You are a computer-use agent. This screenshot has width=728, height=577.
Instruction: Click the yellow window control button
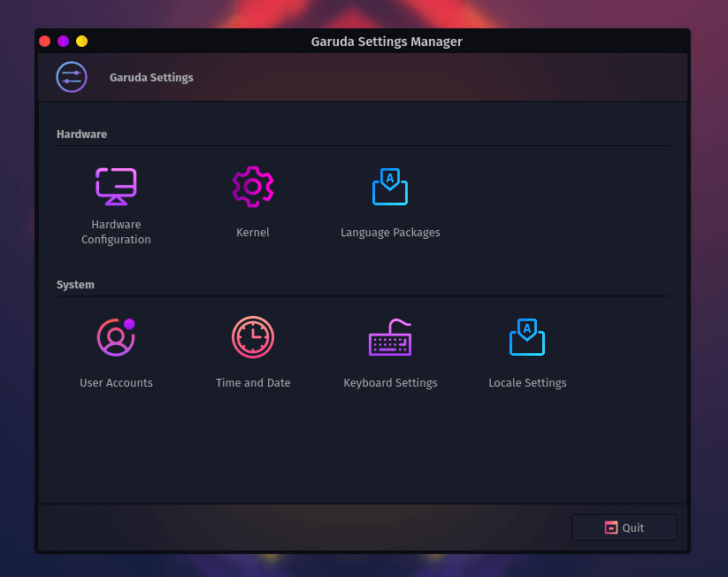click(x=82, y=42)
